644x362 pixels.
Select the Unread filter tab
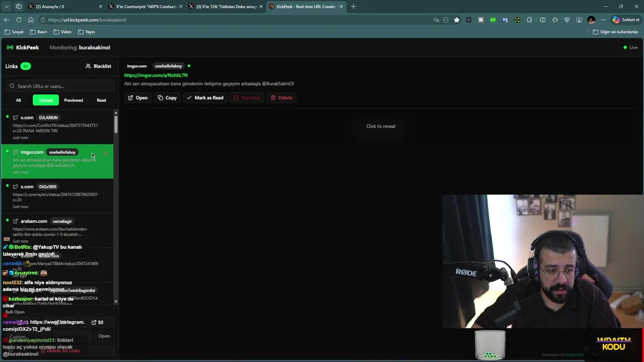click(x=46, y=100)
